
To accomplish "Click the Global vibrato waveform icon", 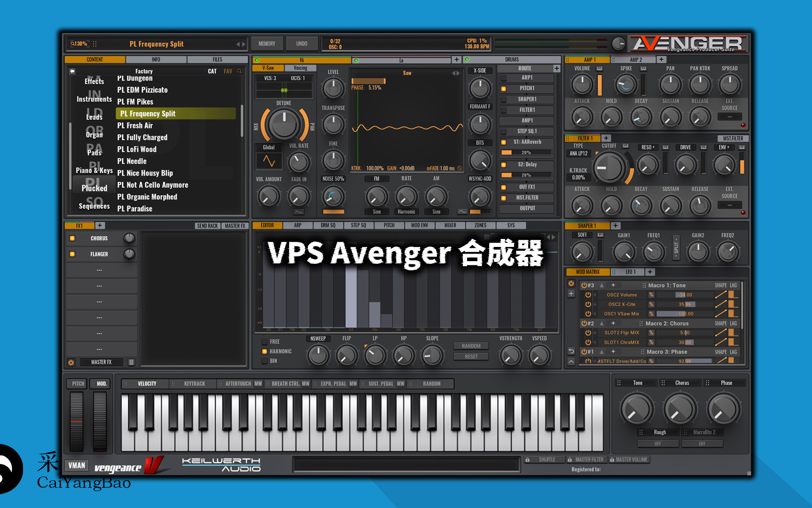I will pyautogui.click(x=269, y=161).
